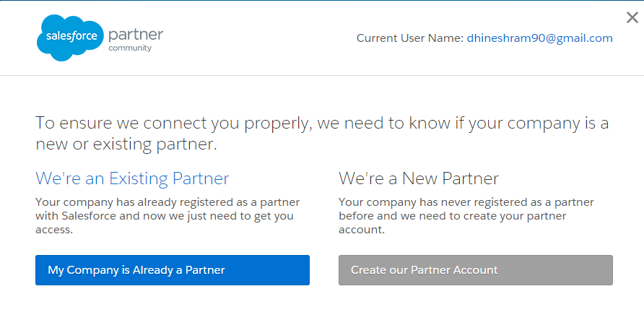Select the "We're an Existing Partner" heading
This screenshot has height=320, width=644.
pyautogui.click(x=132, y=178)
